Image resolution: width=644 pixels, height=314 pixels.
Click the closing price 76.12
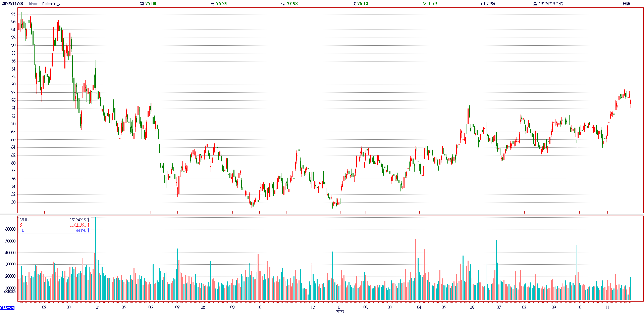point(363,4)
